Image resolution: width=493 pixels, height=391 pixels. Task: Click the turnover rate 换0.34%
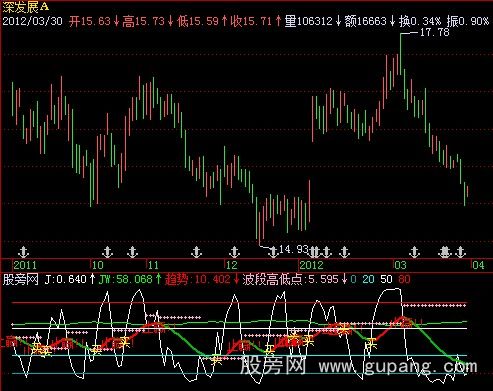[420, 21]
